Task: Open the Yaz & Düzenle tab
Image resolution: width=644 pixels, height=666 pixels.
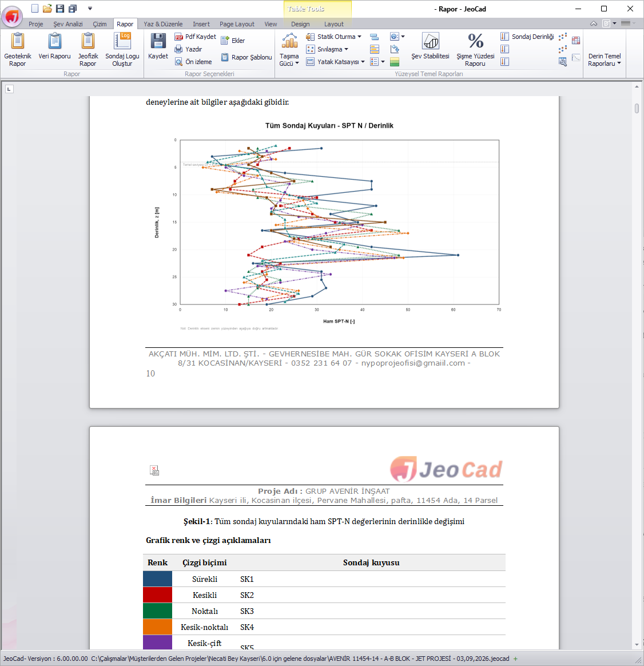Action: pyautogui.click(x=163, y=24)
